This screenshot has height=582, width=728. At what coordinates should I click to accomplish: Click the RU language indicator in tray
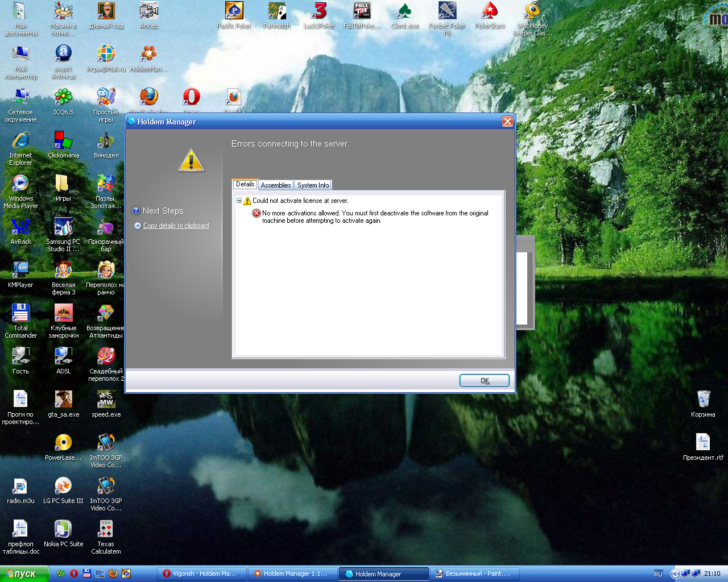tap(658, 573)
